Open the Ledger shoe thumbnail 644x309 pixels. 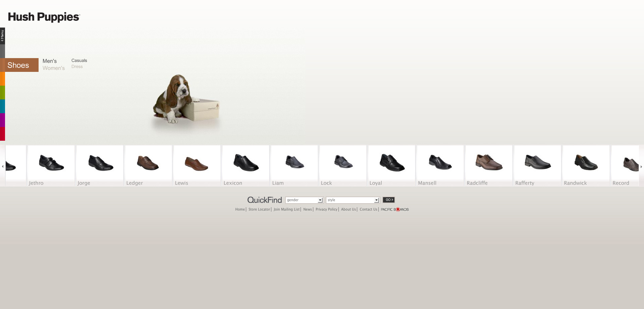pos(149,166)
